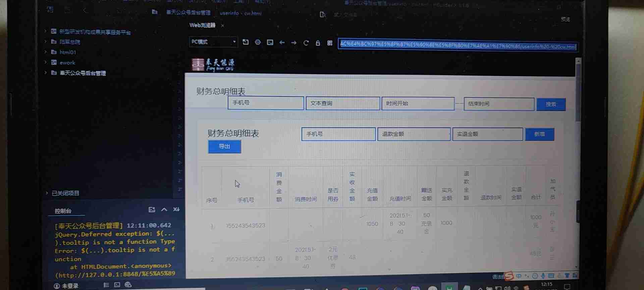
Task: Collapse the console panel with up chevron
Action: 164,209
